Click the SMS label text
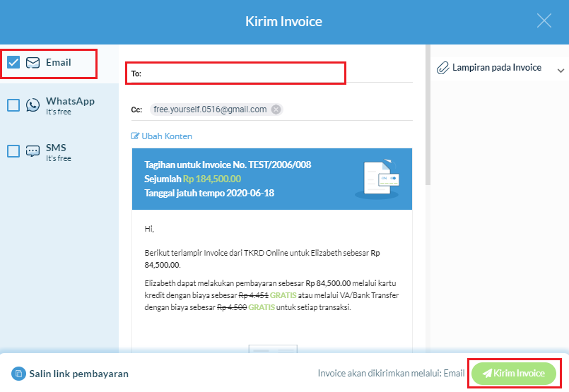Viewport: 569px width, 392px height. pyautogui.click(x=56, y=148)
